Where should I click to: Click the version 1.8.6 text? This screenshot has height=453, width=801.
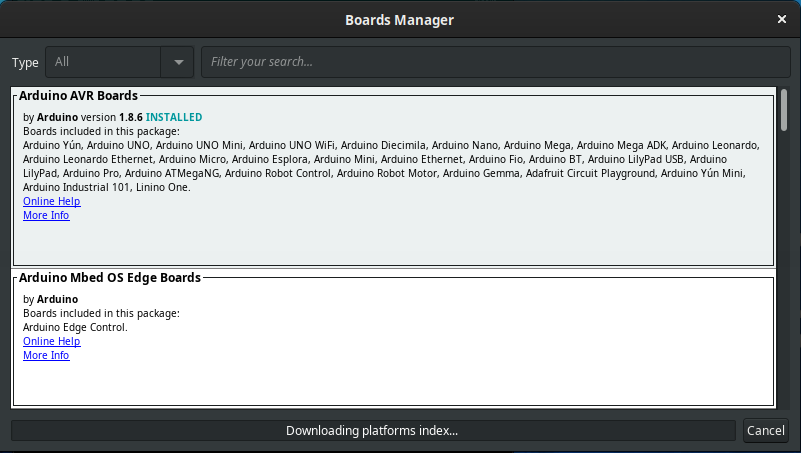(112, 117)
